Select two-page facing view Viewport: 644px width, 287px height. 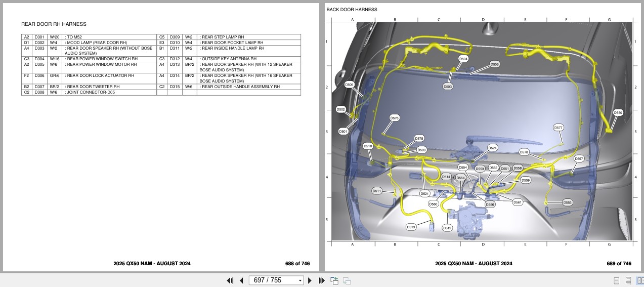tap(640, 280)
